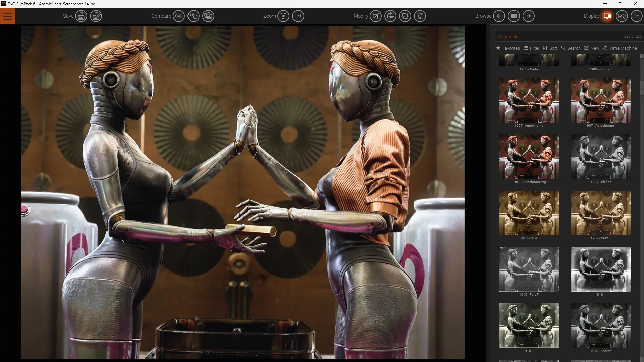Viewport: 644px width, 362px height.
Task: Toggle the histogram display
Action: click(636, 16)
